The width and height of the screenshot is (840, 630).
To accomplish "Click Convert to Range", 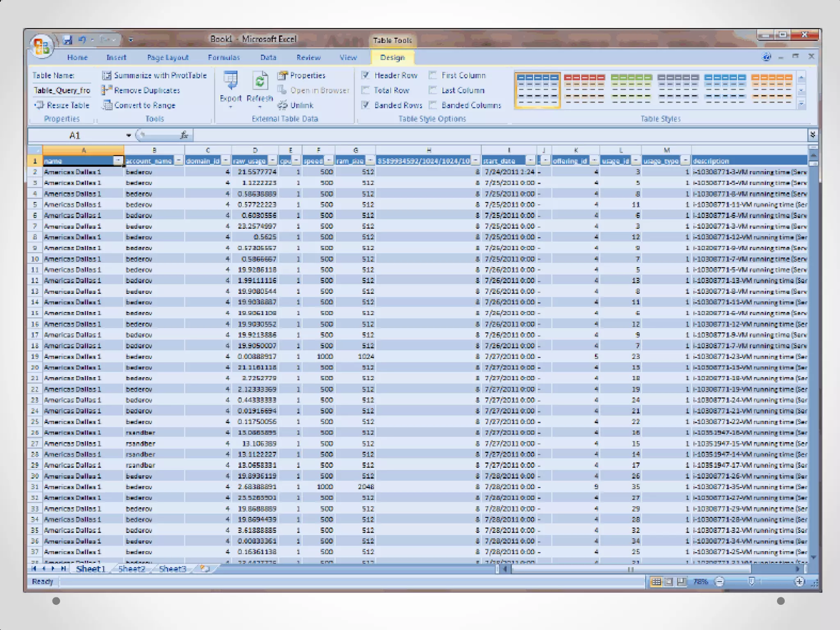I will click(139, 105).
